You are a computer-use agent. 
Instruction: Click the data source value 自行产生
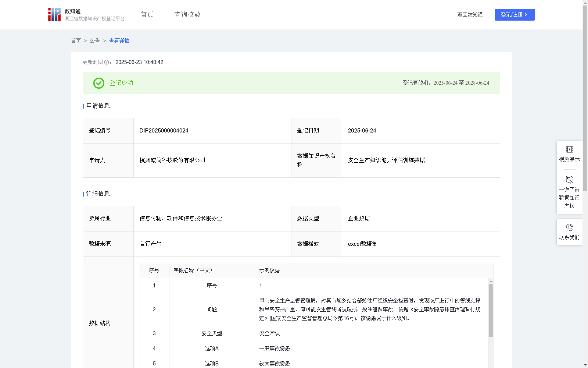tap(150, 244)
